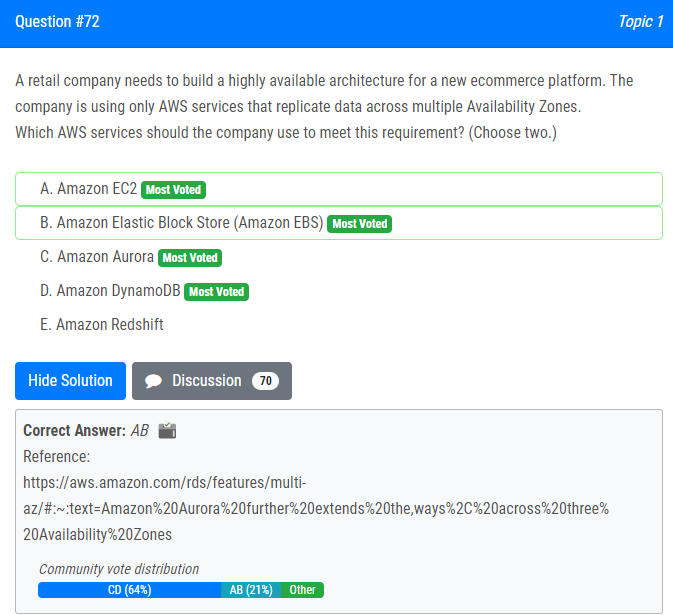The image size is (673, 615).
Task: Select answer A. Amazon EC2
Action: (x=339, y=189)
